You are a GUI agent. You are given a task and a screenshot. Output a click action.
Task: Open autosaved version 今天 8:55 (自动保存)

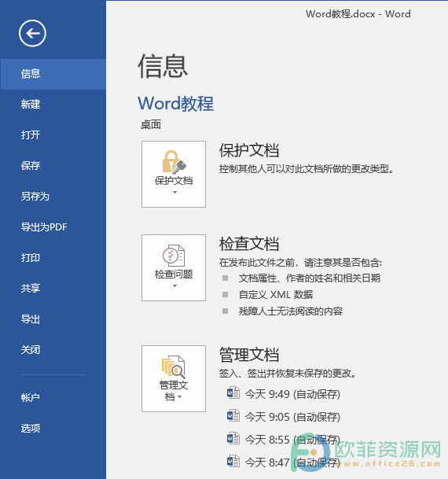point(292,440)
